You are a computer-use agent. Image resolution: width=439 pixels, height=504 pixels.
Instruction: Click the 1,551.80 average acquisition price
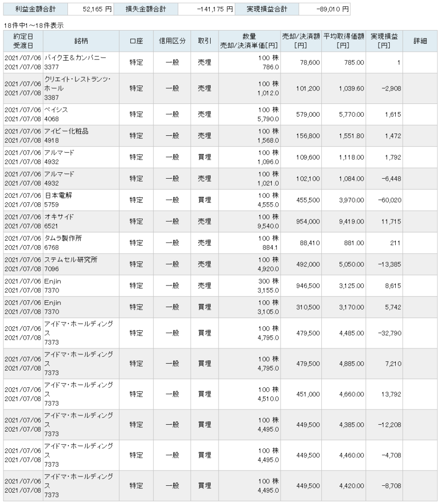click(351, 136)
